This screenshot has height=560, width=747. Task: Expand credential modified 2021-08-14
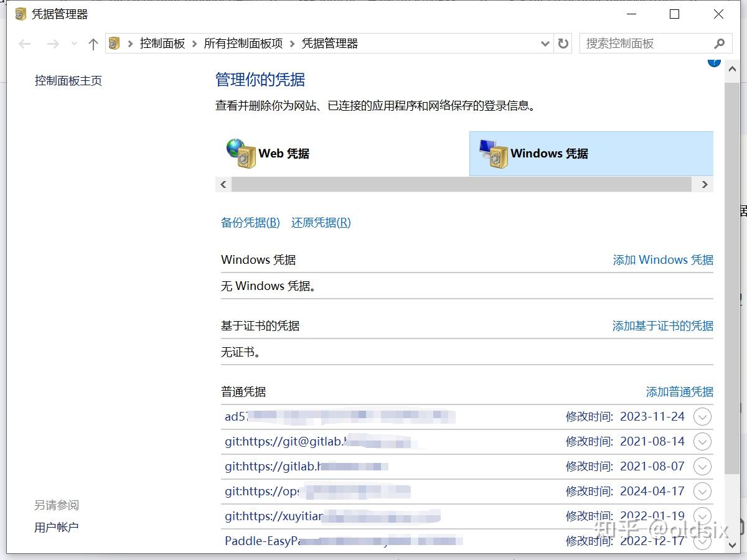702,442
